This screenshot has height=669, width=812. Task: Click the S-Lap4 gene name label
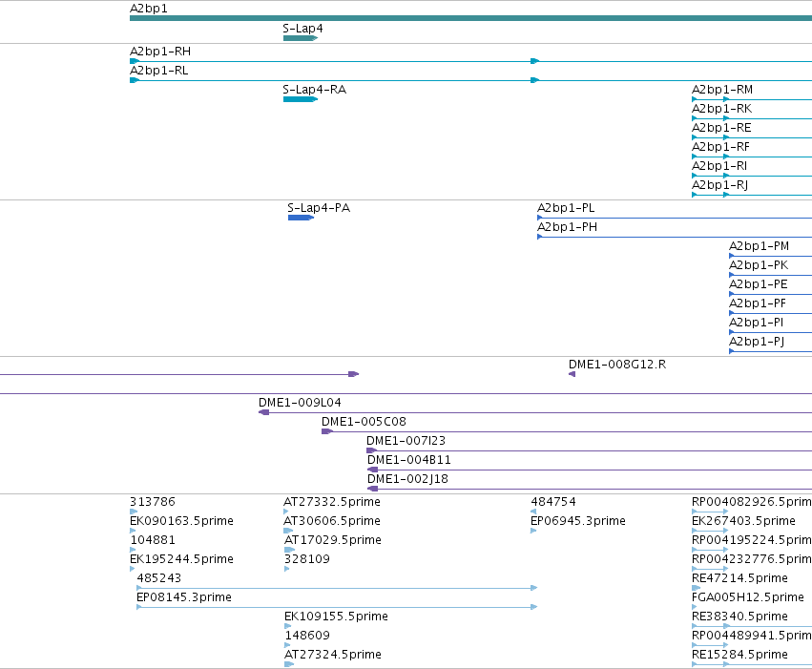302,29
